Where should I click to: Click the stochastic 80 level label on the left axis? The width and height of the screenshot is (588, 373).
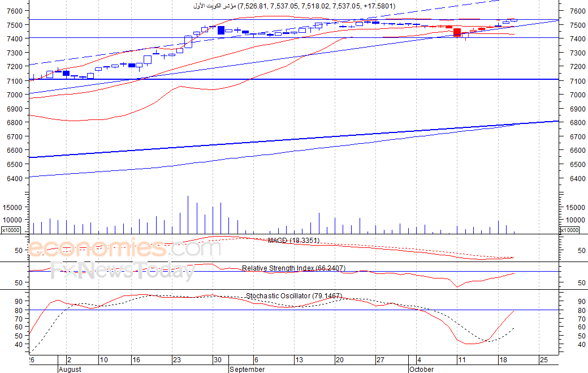tap(19, 310)
